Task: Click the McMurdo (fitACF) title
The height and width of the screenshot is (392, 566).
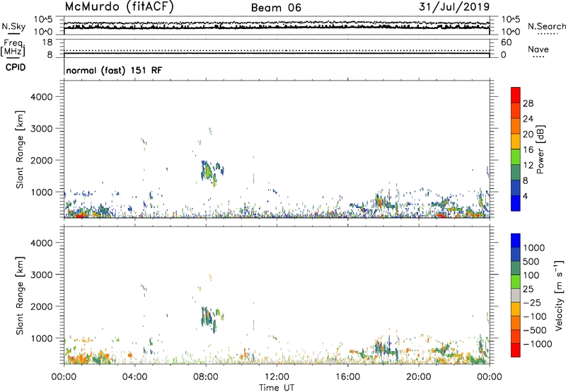Action: click(119, 7)
